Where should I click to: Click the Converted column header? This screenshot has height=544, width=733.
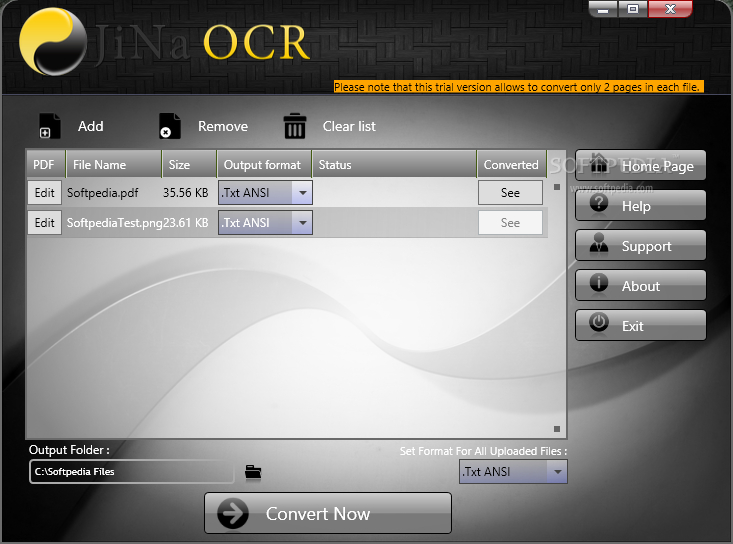[511, 165]
